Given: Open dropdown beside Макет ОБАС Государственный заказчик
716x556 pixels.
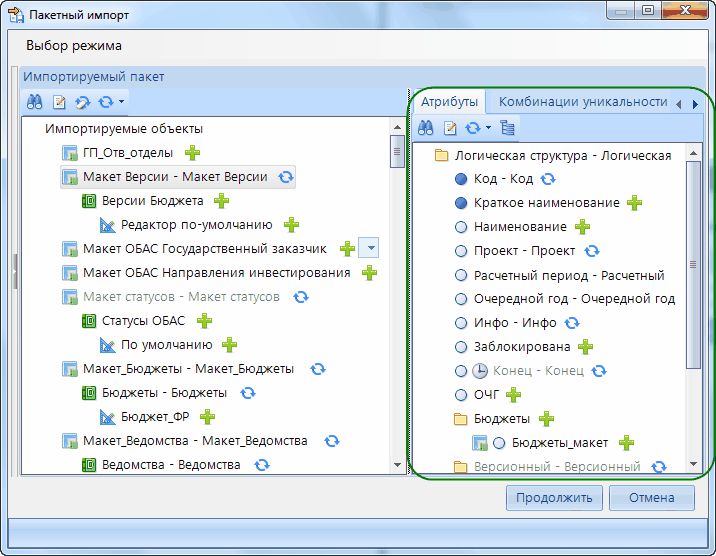Looking at the screenshot, I should point(369,248).
